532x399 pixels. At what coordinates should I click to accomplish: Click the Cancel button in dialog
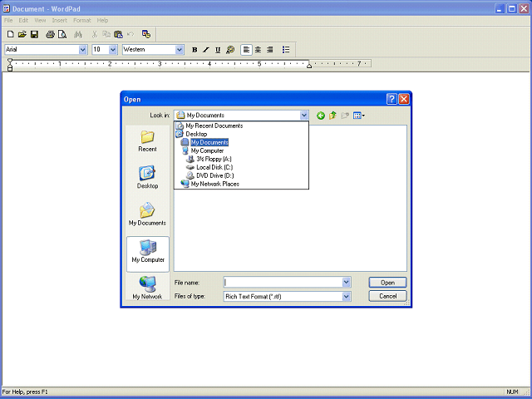[x=387, y=296]
